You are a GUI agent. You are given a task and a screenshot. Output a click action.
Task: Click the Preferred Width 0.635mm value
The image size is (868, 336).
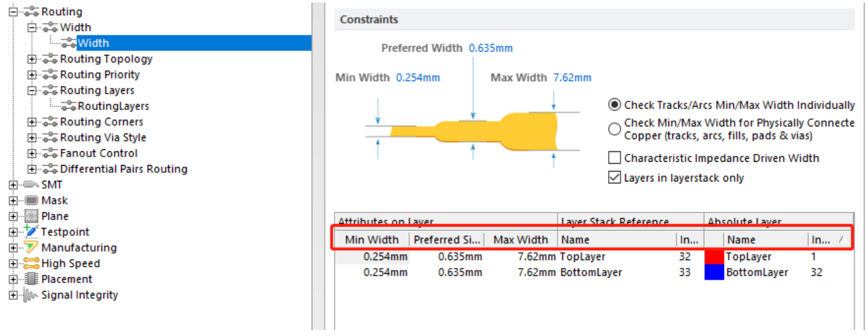(490, 48)
